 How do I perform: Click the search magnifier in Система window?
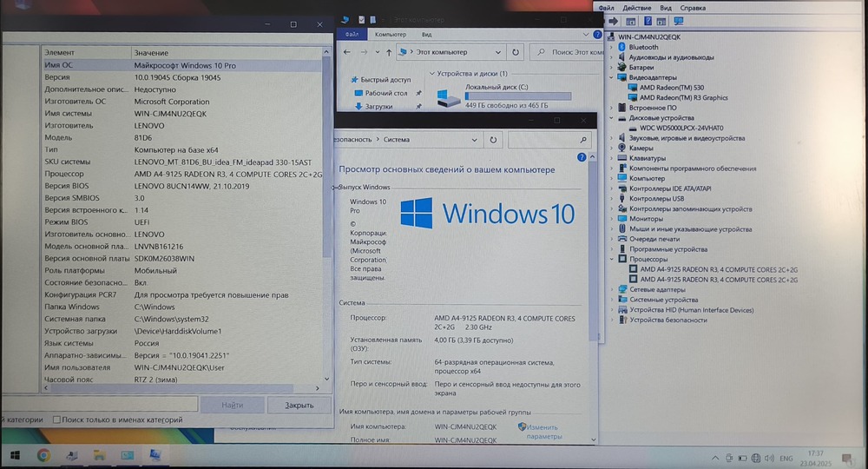pos(583,140)
